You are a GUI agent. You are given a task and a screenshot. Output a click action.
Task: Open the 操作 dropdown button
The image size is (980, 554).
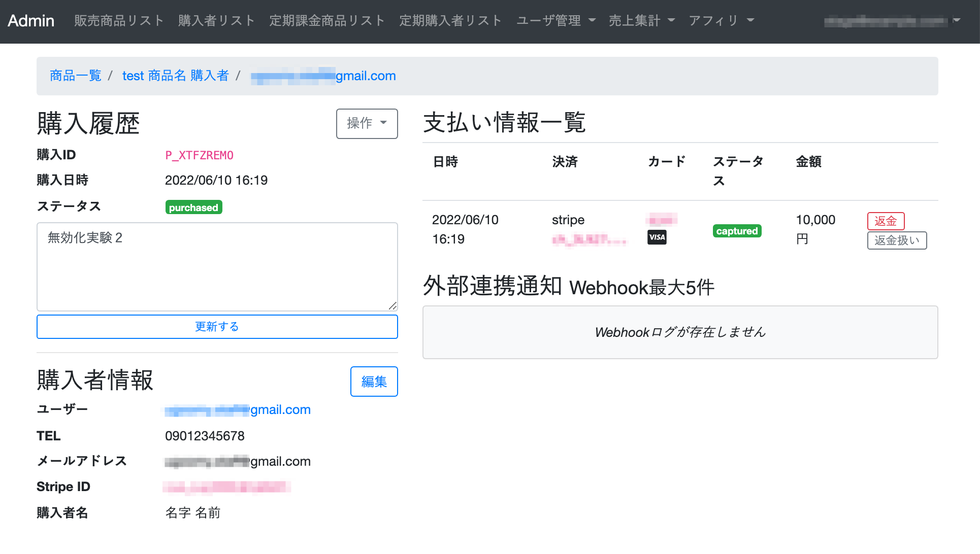pyautogui.click(x=367, y=123)
